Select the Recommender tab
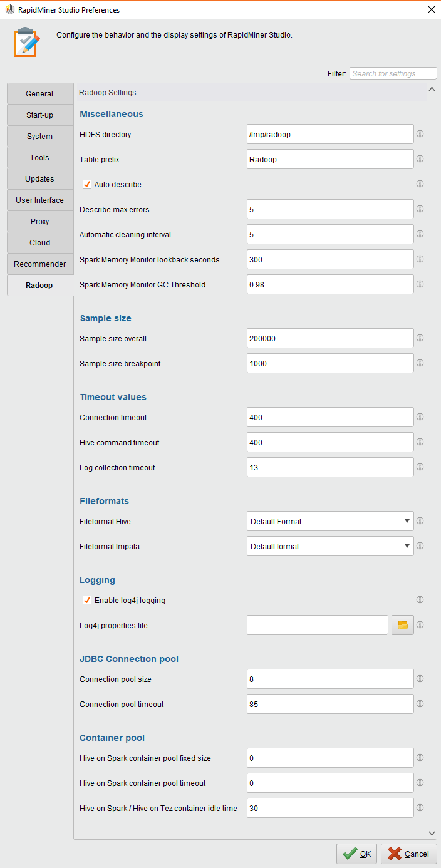Image resolution: width=441 pixels, height=868 pixels. (39, 264)
